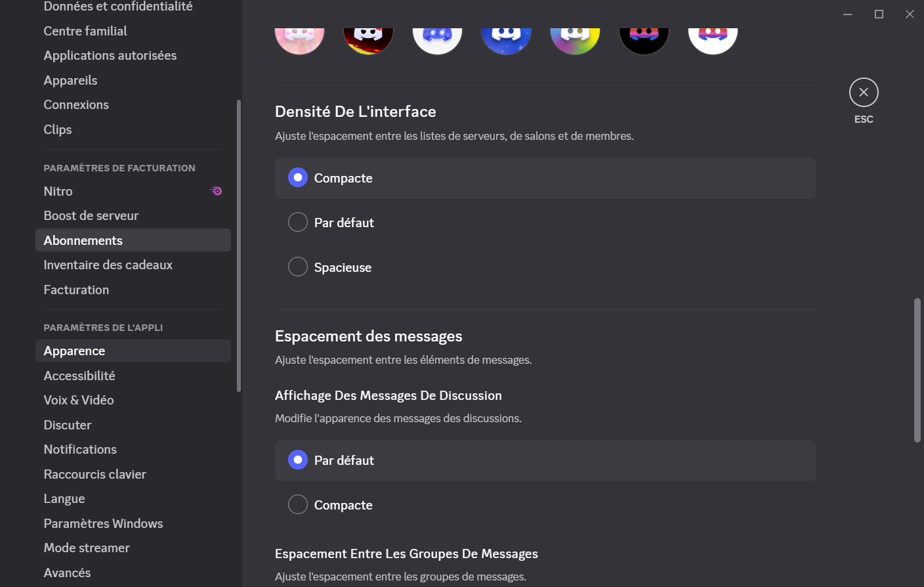Viewport: 924px width, 587px height.
Task: Click the pink comet icon beside Nitro
Action: [216, 190]
